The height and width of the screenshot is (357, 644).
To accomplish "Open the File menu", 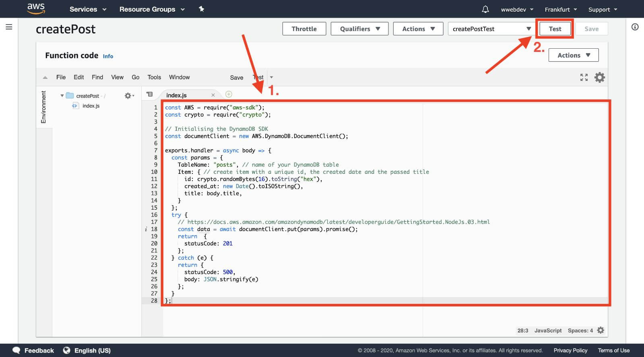I will [61, 77].
